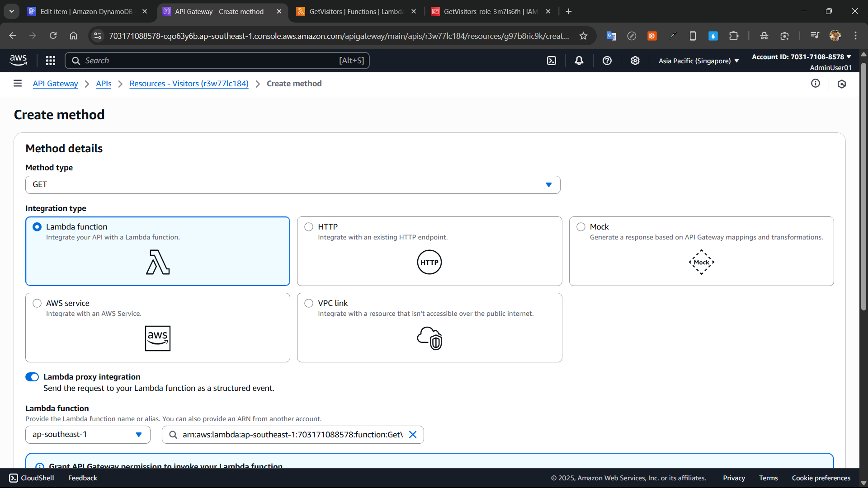Click the browser address bar URL

339,36
